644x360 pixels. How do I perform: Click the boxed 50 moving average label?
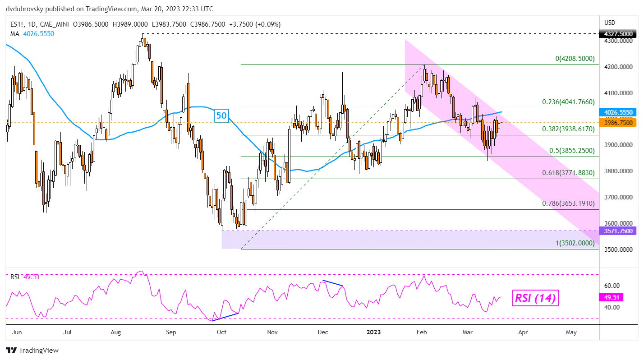pos(221,116)
